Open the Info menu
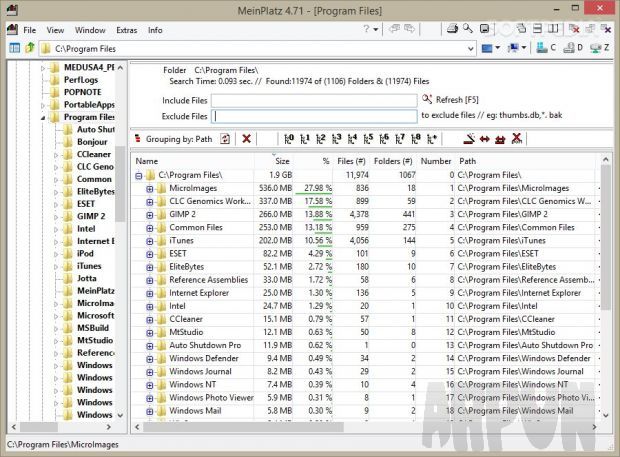The image size is (620, 457). (155, 30)
